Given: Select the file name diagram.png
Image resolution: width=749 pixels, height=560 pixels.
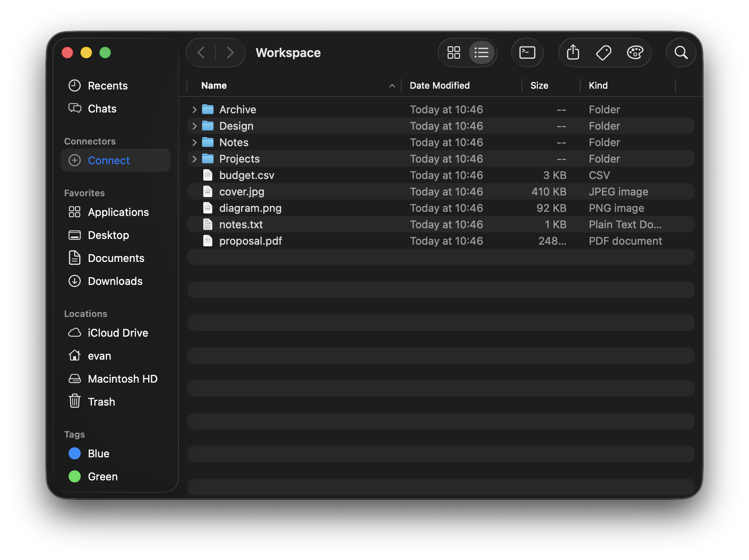Looking at the screenshot, I should pos(250,208).
